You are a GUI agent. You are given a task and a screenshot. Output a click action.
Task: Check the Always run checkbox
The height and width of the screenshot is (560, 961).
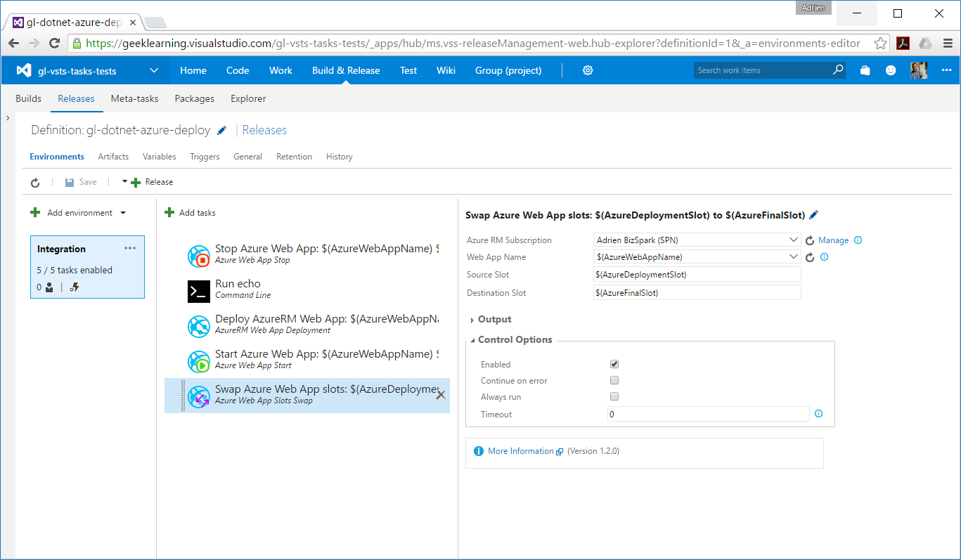tap(614, 396)
